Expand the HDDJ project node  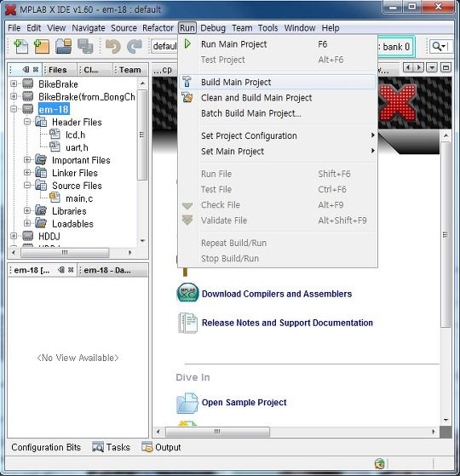pos(14,236)
